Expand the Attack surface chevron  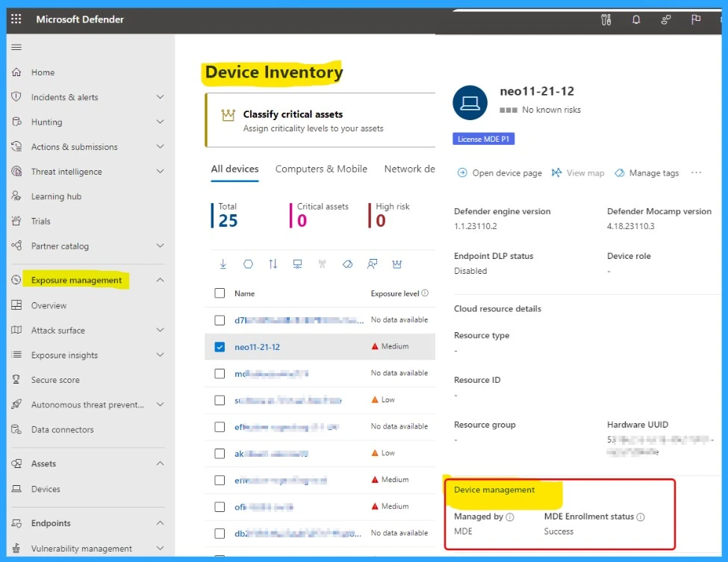(x=161, y=330)
